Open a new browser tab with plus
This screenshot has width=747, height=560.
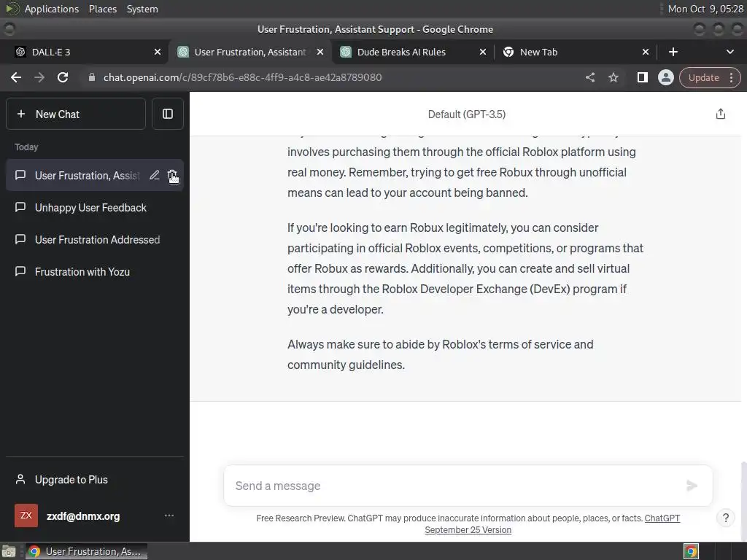[x=673, y=52]
